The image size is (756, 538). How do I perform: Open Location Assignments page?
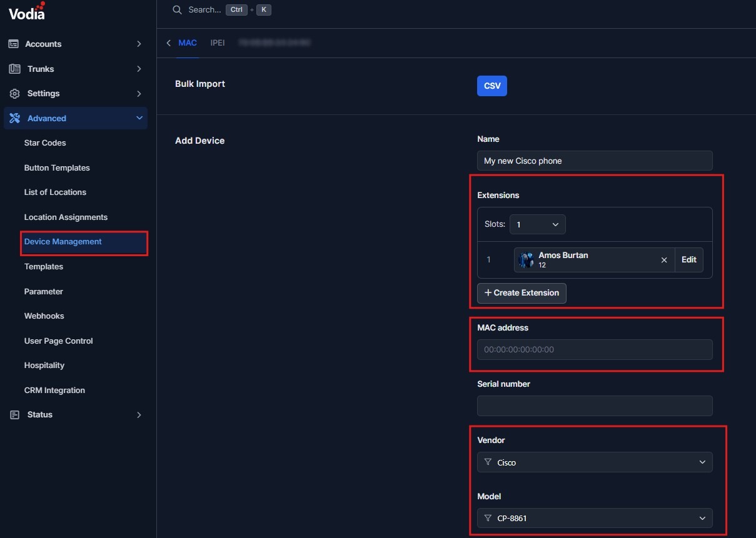pos(66,217)
